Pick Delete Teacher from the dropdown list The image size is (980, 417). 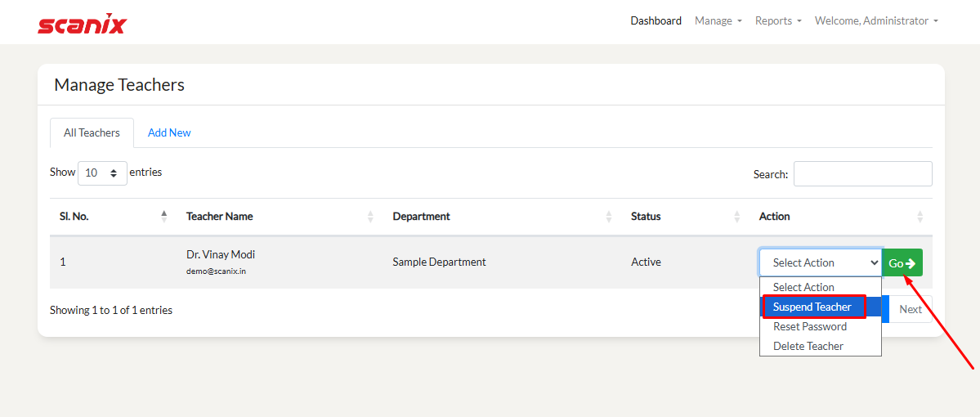(x=808, y=346)
